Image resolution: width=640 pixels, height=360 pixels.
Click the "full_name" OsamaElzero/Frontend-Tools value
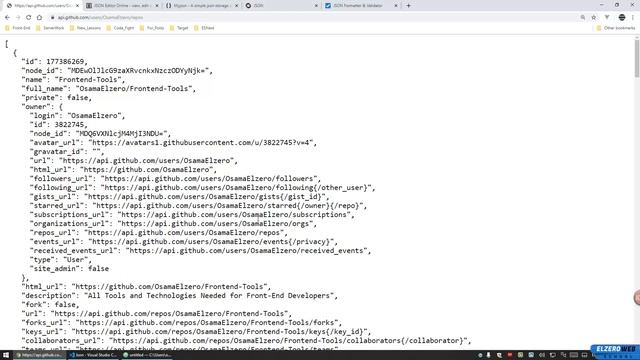click(136, 89)
